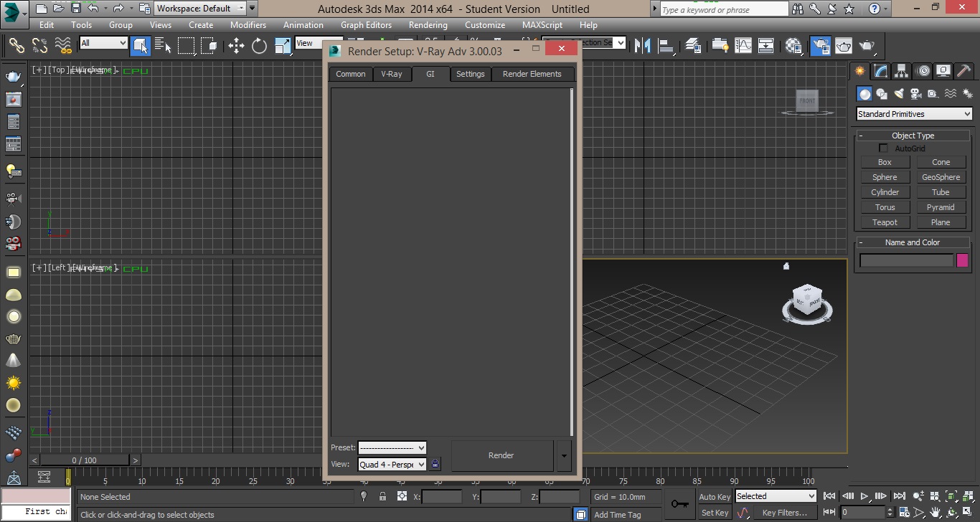The image size is (980, 522).
Task: Open the Rendered Frame Window icon
Action: click(x=844, y=46)
